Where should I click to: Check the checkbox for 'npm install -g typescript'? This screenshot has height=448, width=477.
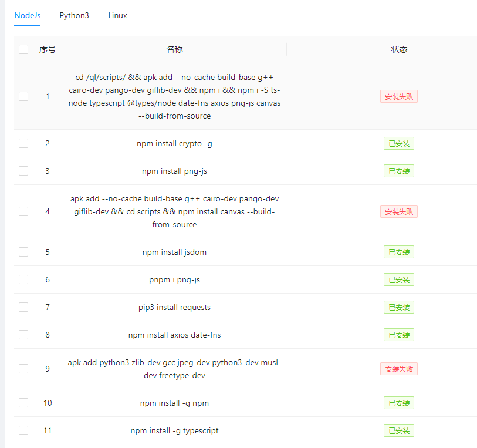(23, 430)
